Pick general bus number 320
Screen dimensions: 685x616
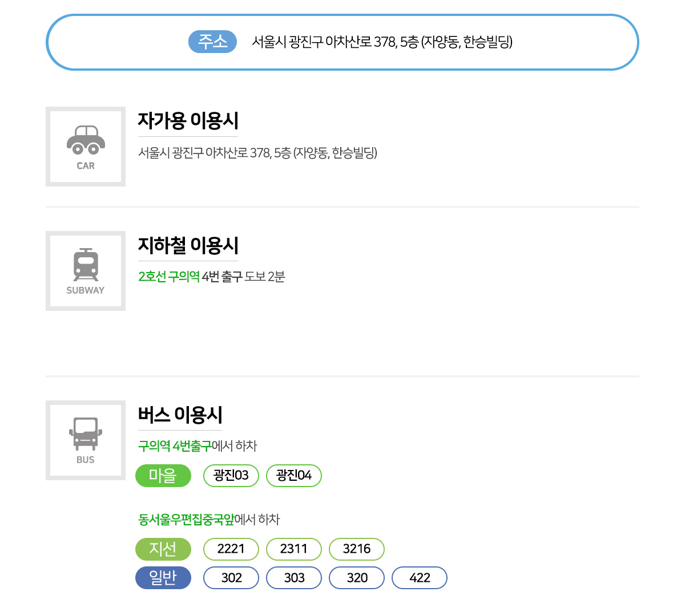tap(357, 578)
